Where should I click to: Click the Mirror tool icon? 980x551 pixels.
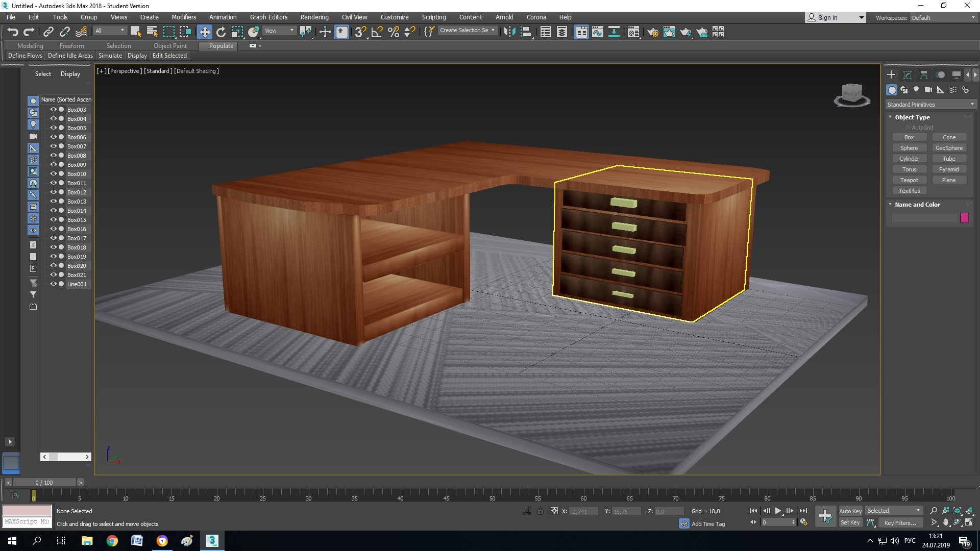click(x=509, y=32)
